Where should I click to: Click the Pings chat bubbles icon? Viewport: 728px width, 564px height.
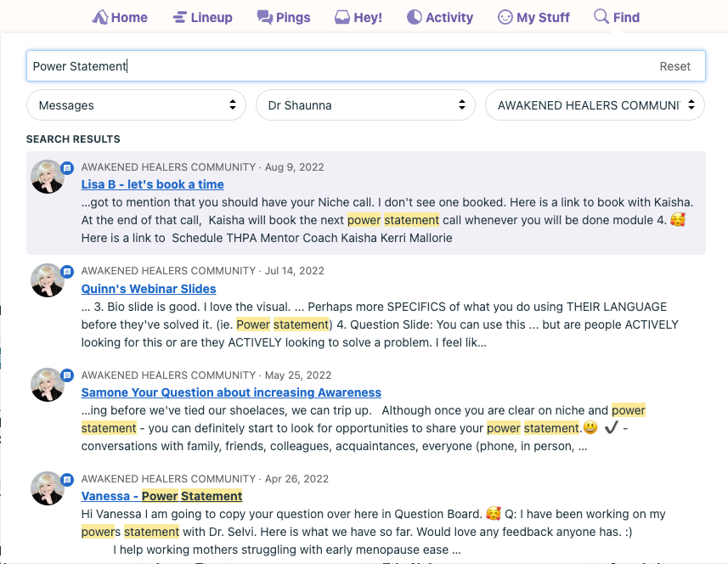(265, 18)
